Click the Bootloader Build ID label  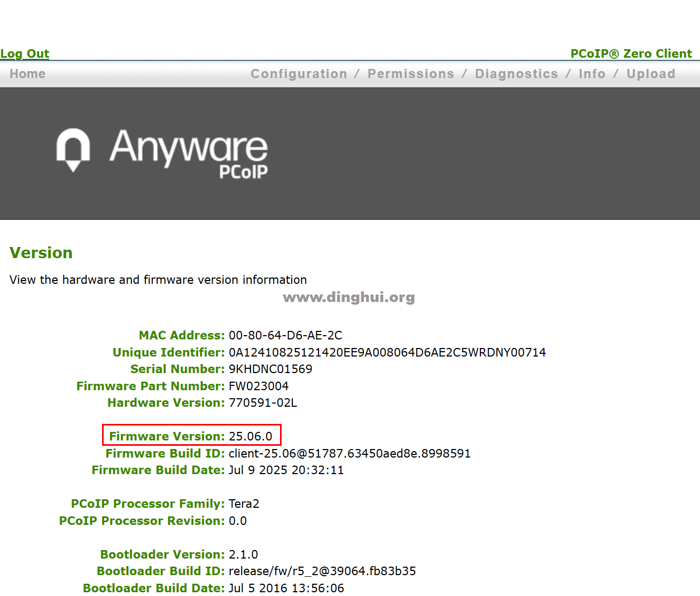tap(161, 571)
